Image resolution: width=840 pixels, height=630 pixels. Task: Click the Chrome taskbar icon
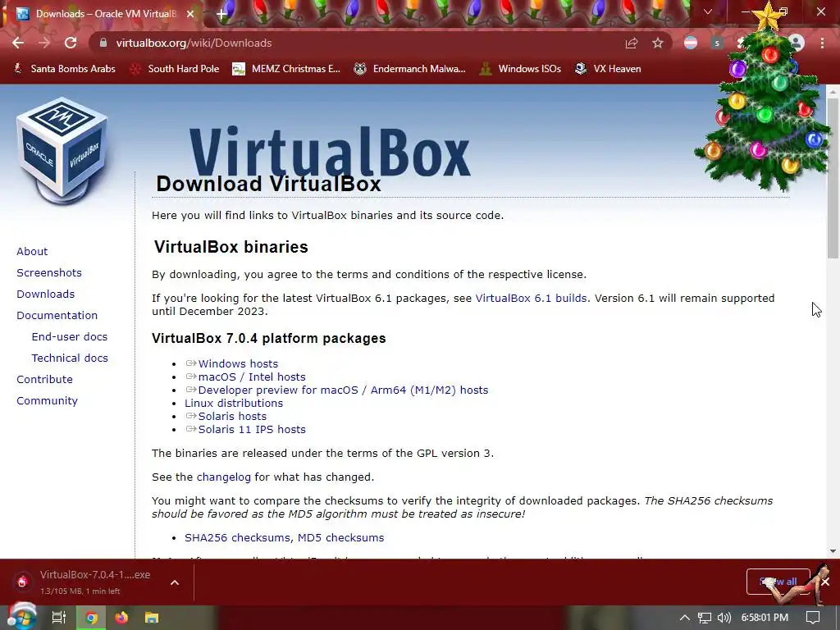(92, 618)
